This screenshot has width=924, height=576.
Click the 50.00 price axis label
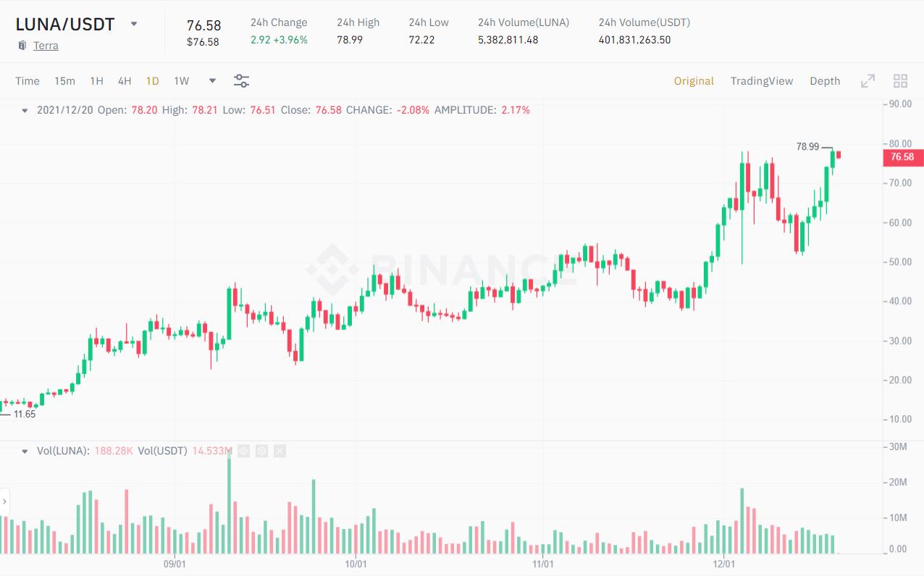[x=901, y=262]
